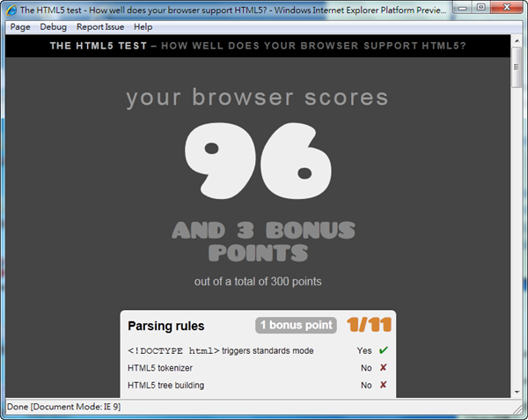This screenshot has height=420, width=528.
Task: Click the 1 bonus point badge
Action: pyautogui.click(x=296, y=325)
